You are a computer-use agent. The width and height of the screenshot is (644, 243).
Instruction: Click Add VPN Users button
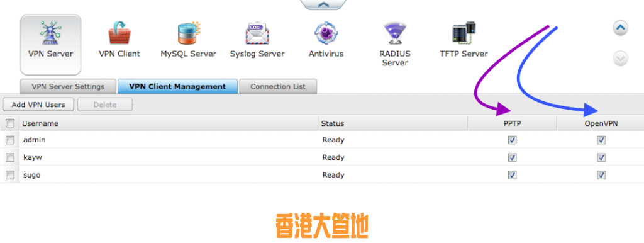tap(38, 105)
